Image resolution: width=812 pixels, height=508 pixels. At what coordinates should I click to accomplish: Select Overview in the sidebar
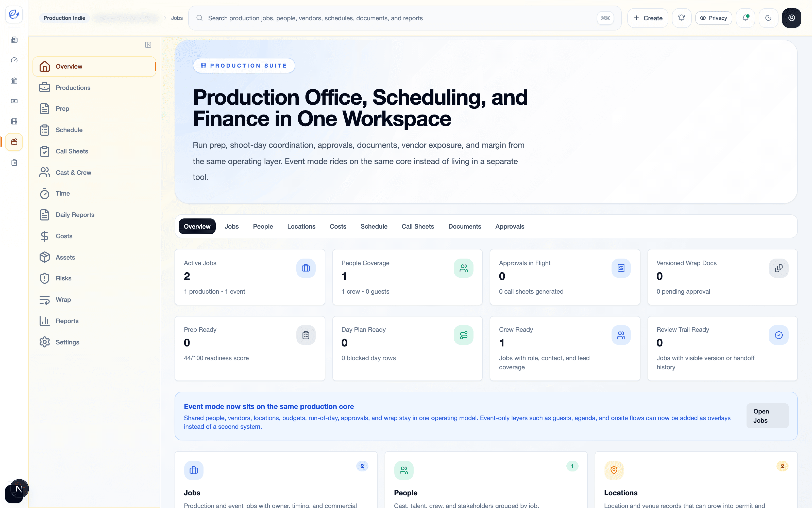pos(94,67)
